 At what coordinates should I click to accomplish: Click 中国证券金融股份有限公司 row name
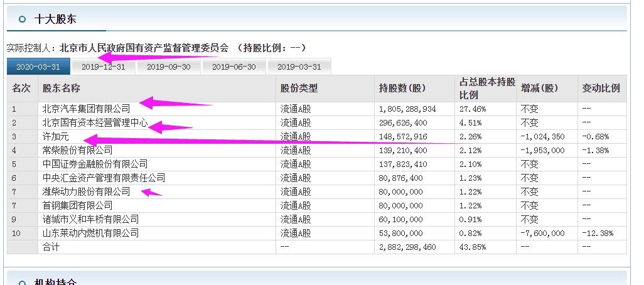click(95, 164)
